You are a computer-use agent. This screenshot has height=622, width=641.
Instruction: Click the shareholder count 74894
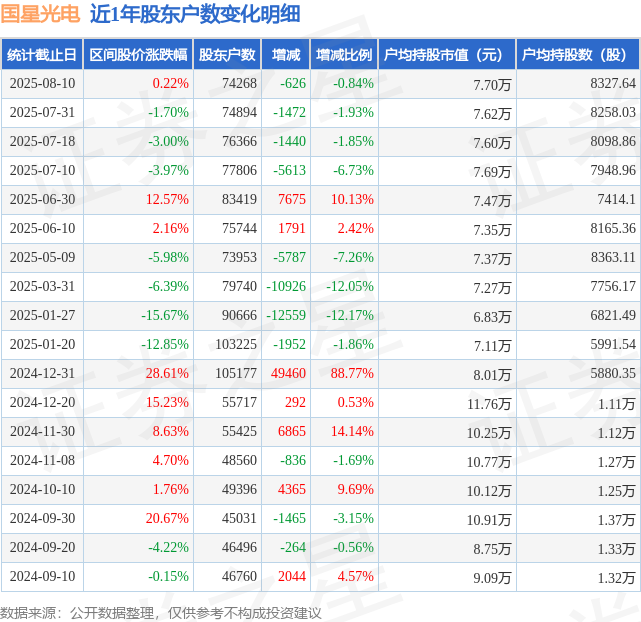240,112
